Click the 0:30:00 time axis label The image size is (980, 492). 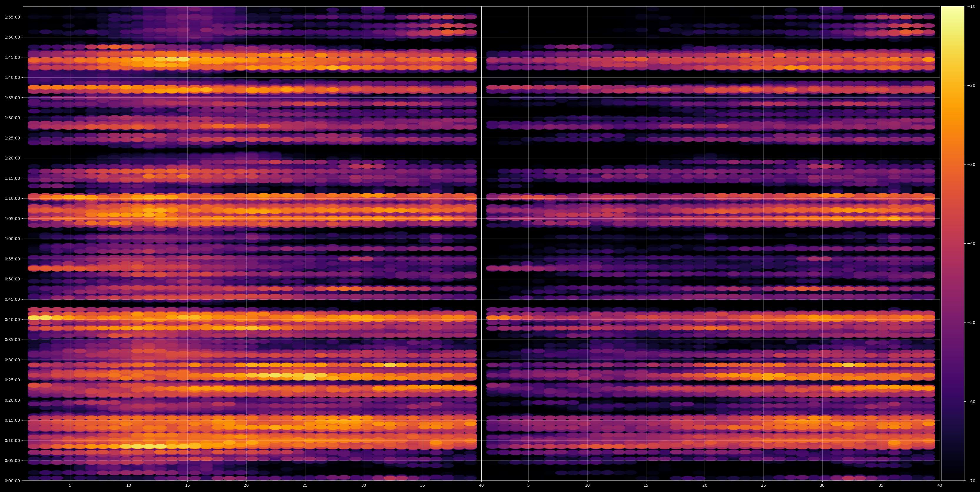point(12,360)
